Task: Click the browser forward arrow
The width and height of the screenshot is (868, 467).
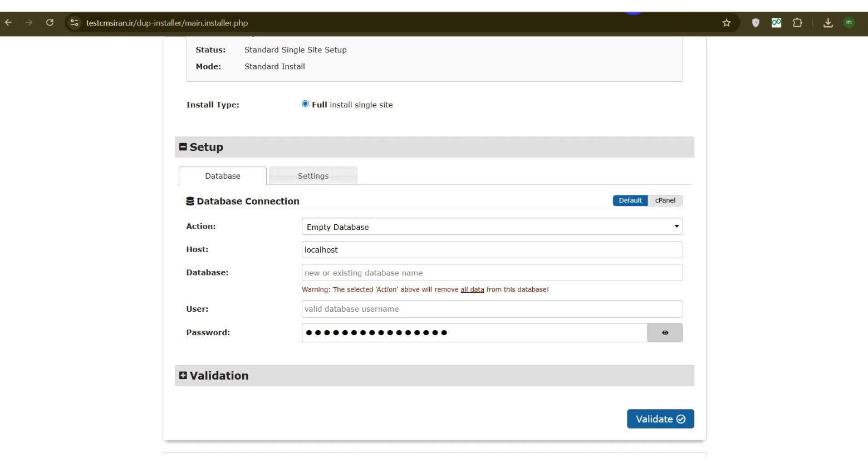Action: click(29, 23)
